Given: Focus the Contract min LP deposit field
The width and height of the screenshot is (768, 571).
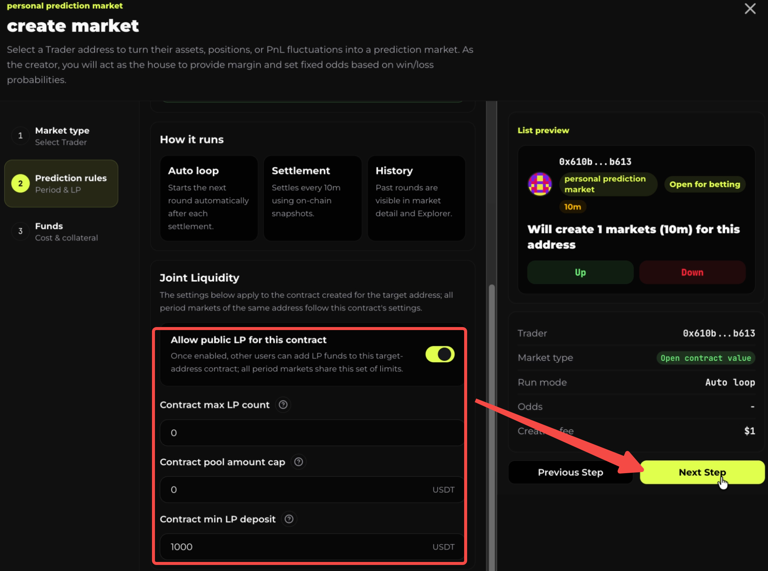Looking at the screenshot, I should coord(312,547).
